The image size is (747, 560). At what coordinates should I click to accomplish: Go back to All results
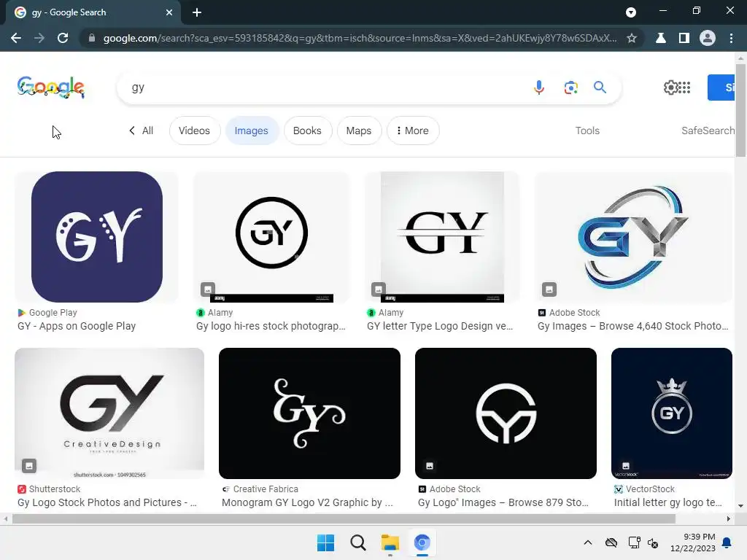coord(141,131)
